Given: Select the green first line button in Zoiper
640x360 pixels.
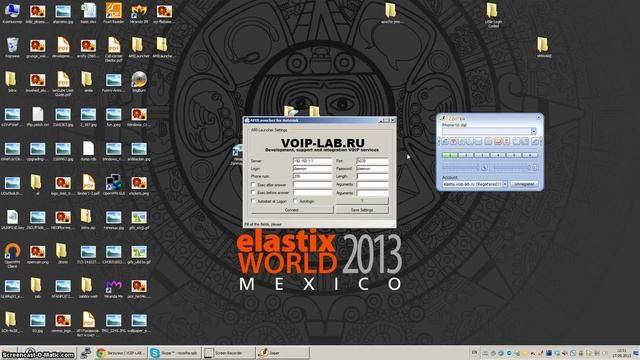Looking at the screenshot, I should (x=450, y=155).
